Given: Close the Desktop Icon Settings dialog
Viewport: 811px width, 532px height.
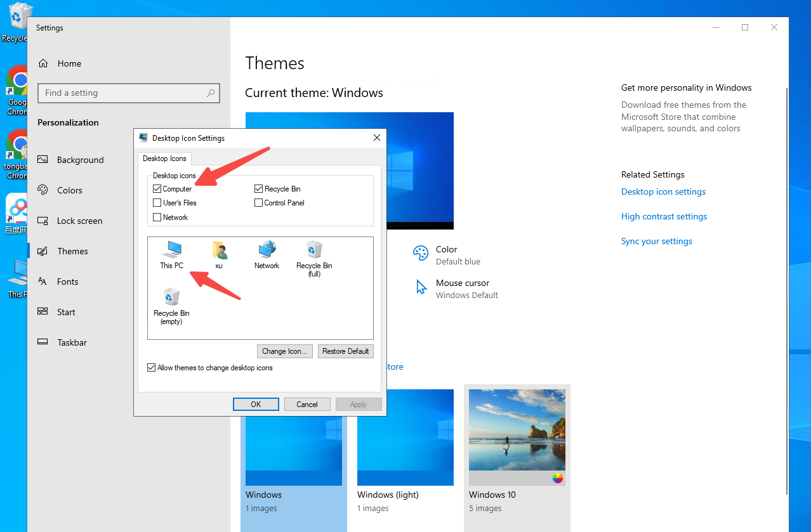Looking at the screenshot, I should tap(377, 138).
